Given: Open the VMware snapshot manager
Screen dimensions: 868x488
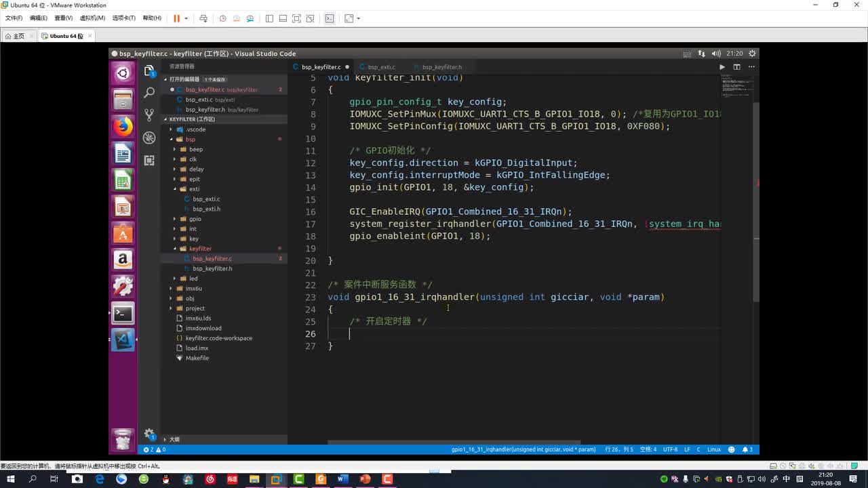Looking at the screenshot, I should [250, 18].
